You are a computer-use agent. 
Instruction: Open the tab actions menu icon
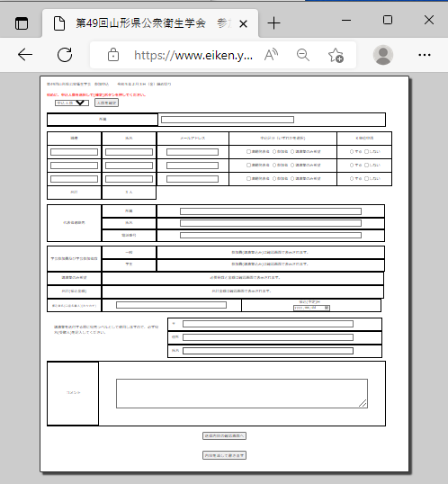click(22, 23)
